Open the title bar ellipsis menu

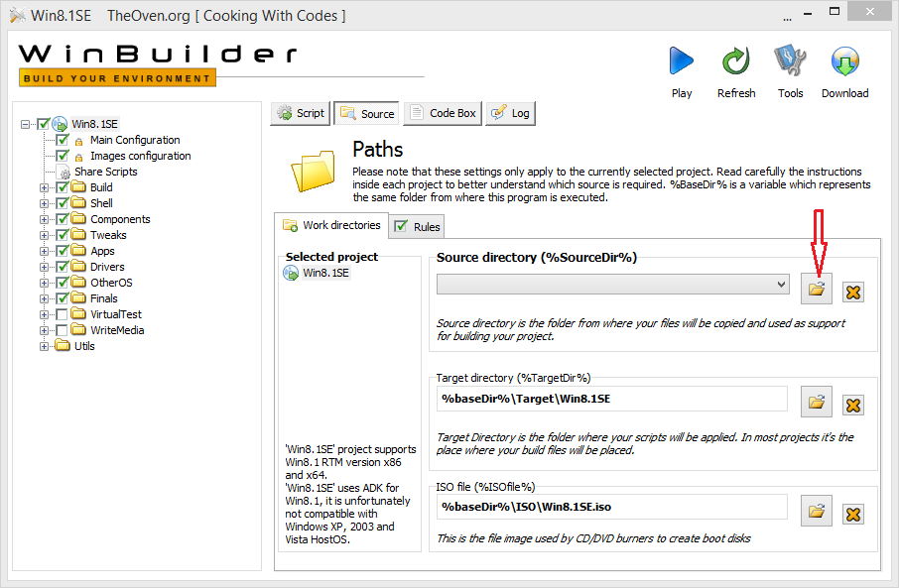tap(787, 18)
